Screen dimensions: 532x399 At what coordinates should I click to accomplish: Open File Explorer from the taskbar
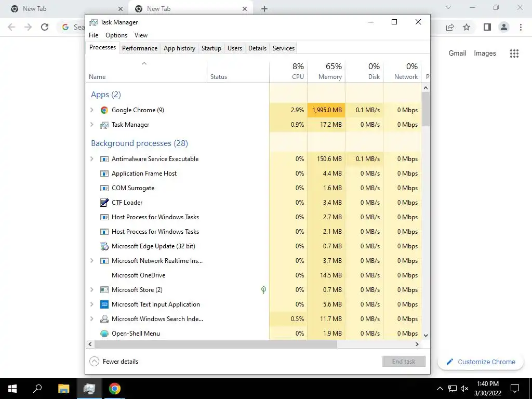click(x=63, y=389)
